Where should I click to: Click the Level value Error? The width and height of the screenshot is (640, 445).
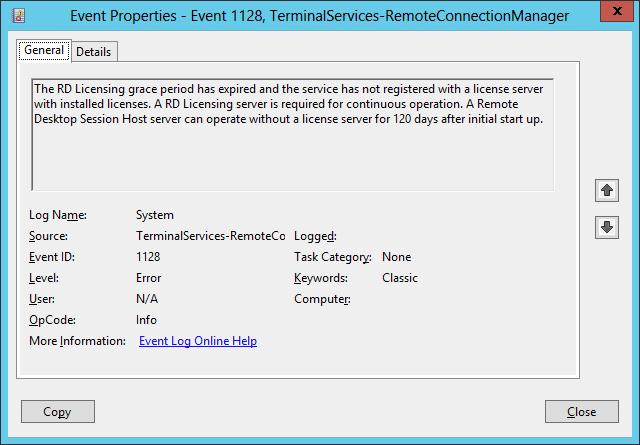click(x=148, y=278)
